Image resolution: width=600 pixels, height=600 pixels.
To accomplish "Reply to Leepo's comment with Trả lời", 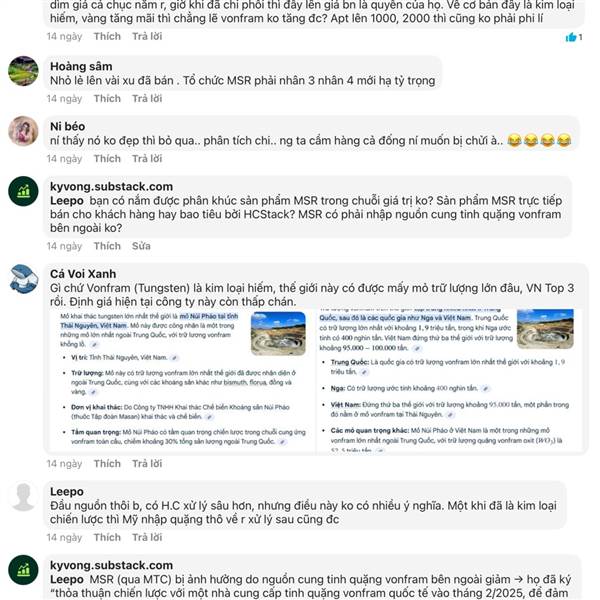I will point(147,537).
